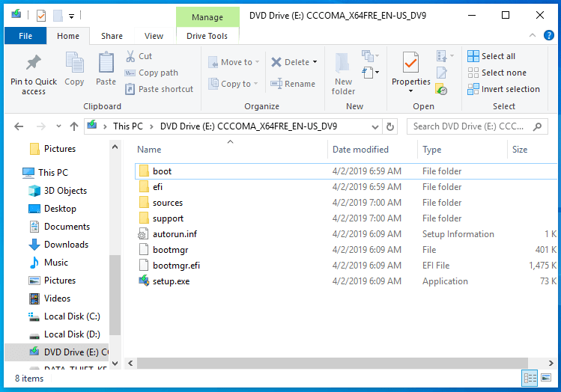The width and height of the screenshot is (561, 392).
Task: Click Paste shortcut in ribbon
Action: 159,89
